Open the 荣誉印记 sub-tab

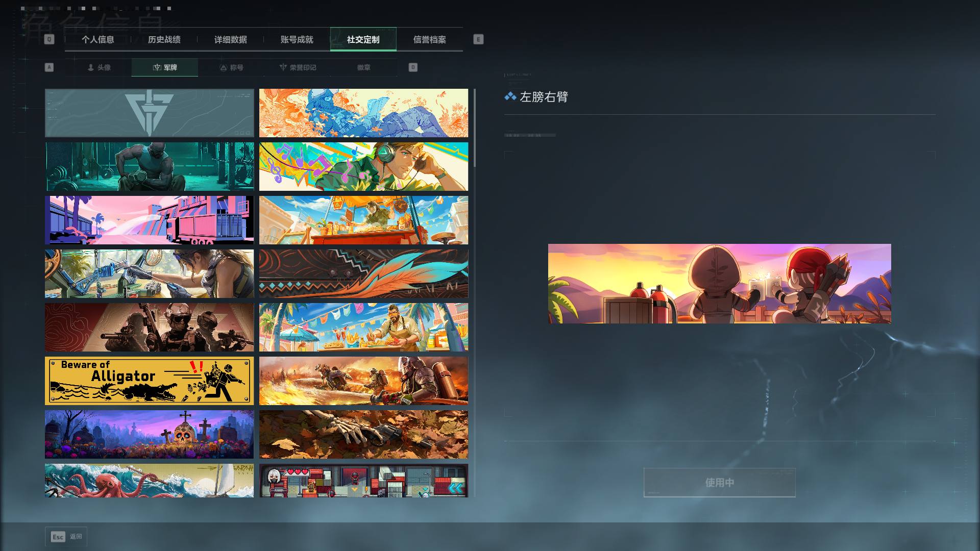tap(298, 67)
